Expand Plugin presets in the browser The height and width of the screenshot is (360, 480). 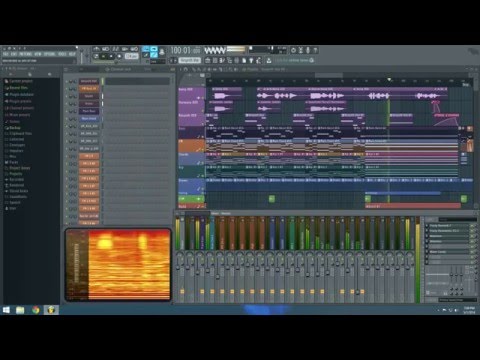[18, 101]
